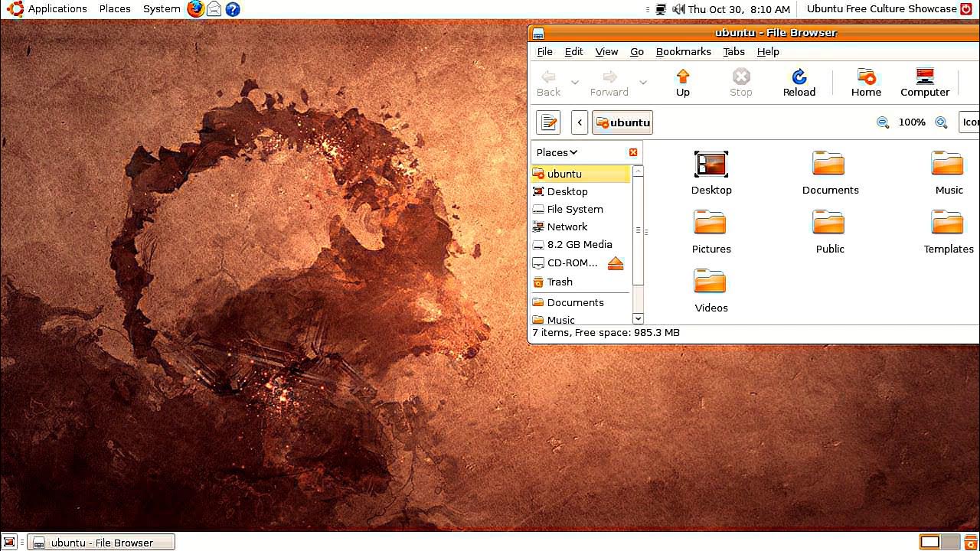Open the Applications panel menu
The width and height of the screenshot is (980, 551).
47,9
